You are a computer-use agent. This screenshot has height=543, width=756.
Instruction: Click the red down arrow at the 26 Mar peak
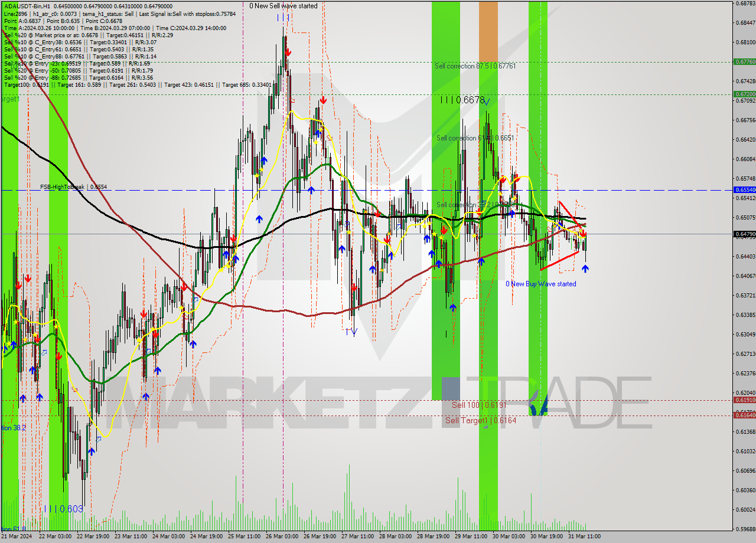[287, 53]
